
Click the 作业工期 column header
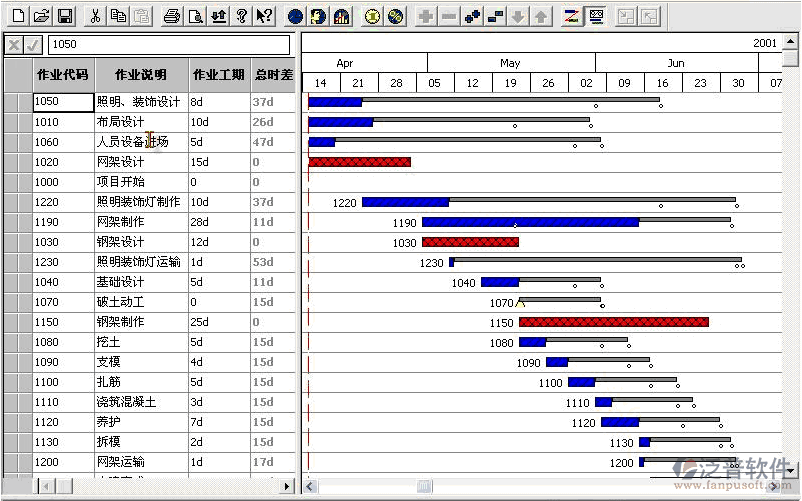[x=218, y=75]
